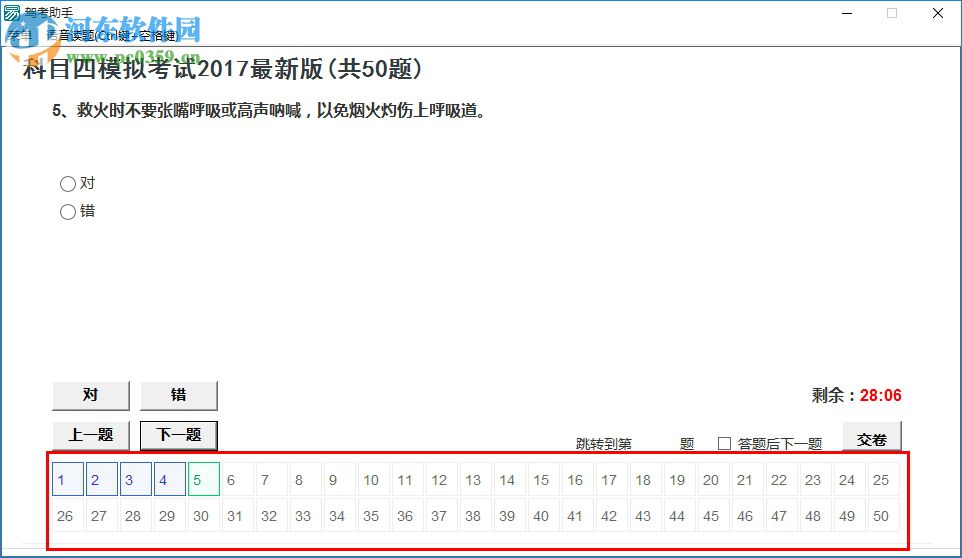Viewport: 962px width, 558px height.
Task: Enable 答题后下一题 checkbox
Action: click(x=725, y=443)
